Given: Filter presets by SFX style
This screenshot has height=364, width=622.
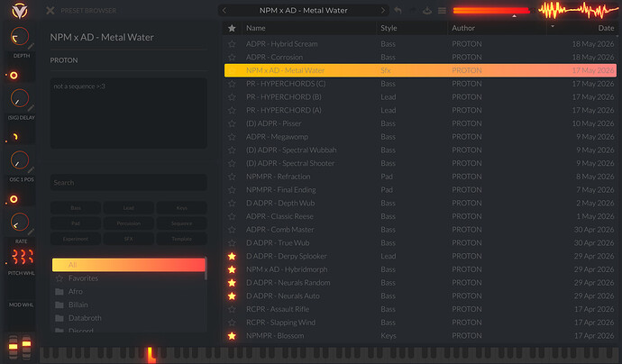Looking at the screenshot, I should coord(129,239).
